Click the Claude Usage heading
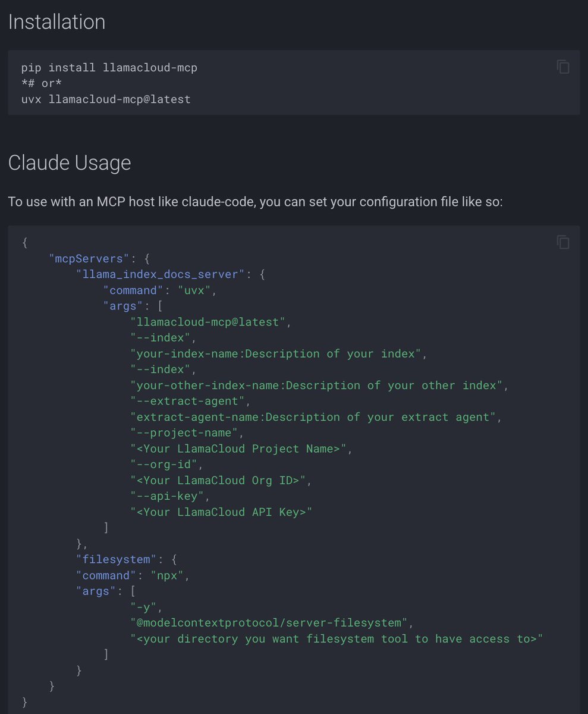This screenshot has width=588, height=714. tap(70, 163)
